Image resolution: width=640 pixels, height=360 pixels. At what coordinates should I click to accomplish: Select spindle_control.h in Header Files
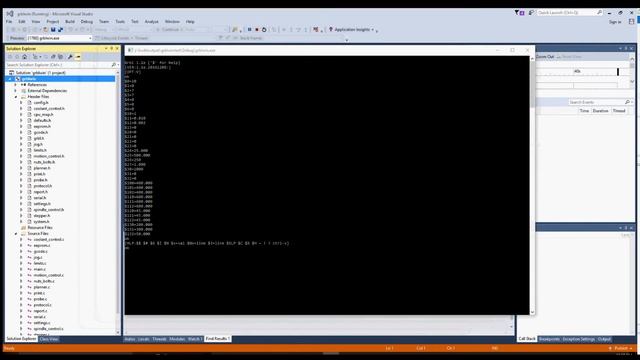pyautogui.click(x=49, y=210)
